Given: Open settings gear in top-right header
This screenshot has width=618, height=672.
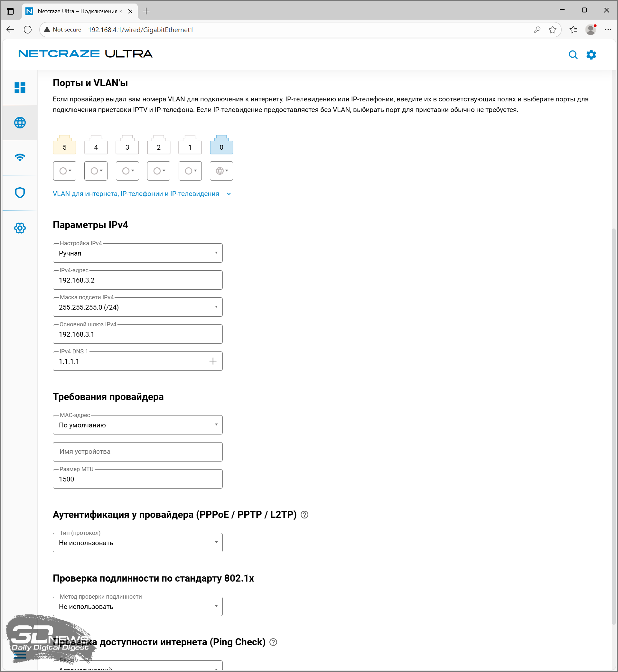Looking at the screenshot, I should click(x=591, y=54).
